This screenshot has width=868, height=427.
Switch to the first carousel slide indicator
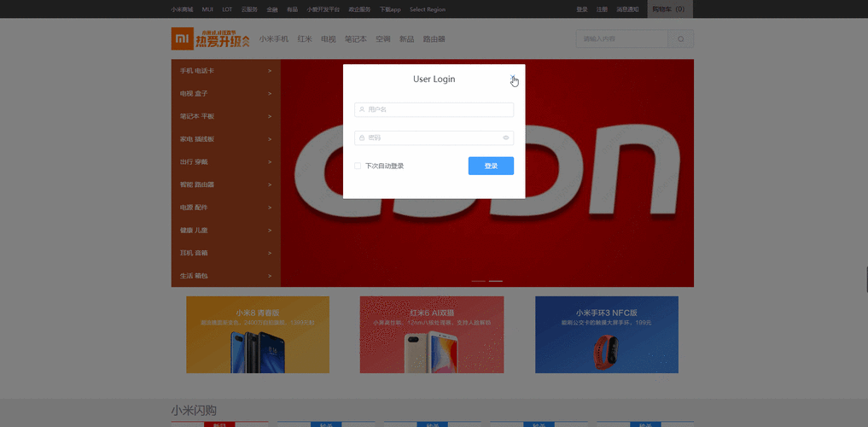coord(478,281)
